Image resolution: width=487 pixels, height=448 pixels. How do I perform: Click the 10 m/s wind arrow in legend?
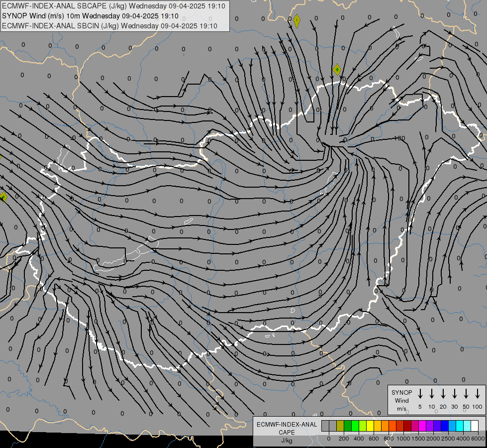click(432, 394)
